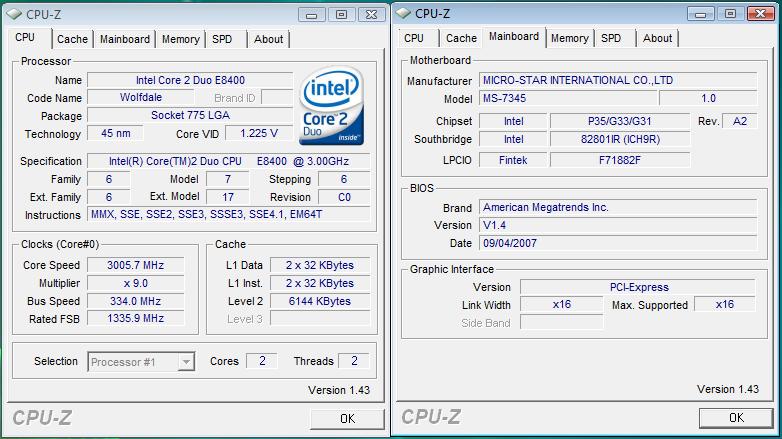Open Cache tab in left CPU-Z window
Image resolution: width=782 pixels, height=439 pixels.
point(72,39)
